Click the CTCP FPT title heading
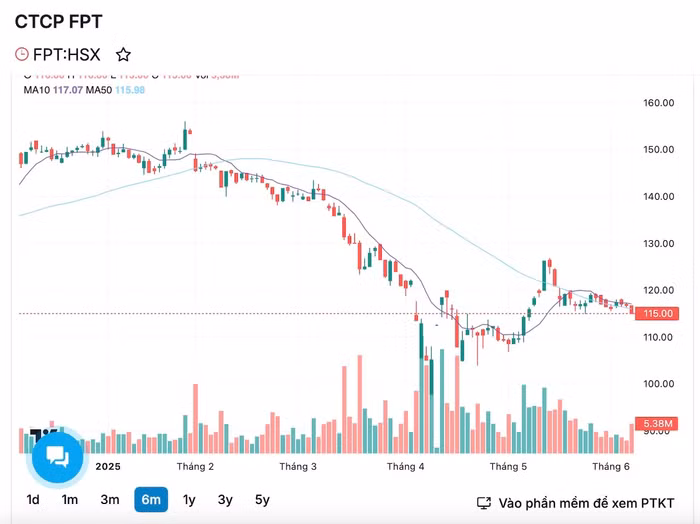Image resolution: width=700 pixels, height=524 pixels. (58, 21)
